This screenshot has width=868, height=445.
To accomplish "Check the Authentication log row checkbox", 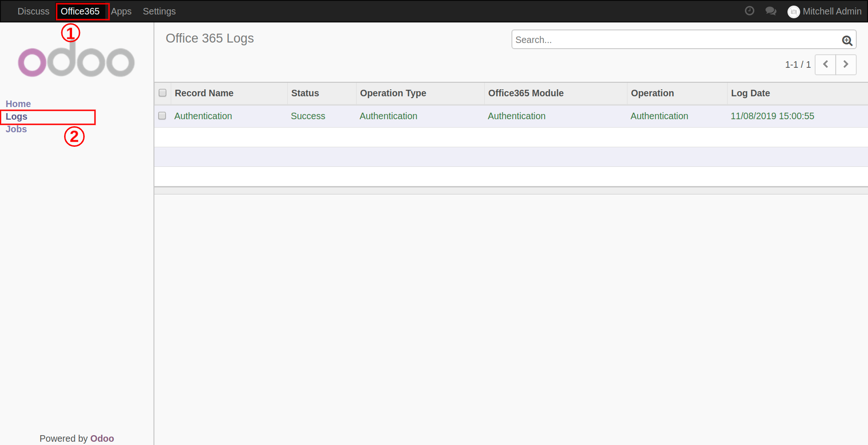I will (162, 115).
